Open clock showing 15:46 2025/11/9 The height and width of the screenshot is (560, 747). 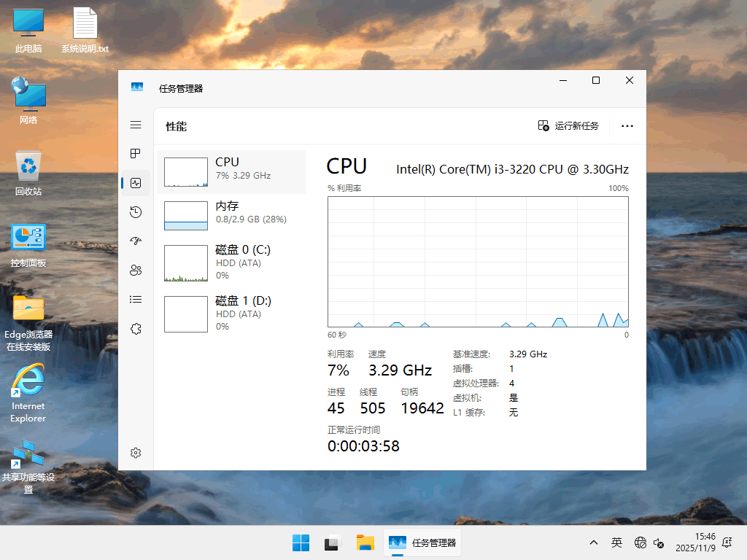pos(695,542)
